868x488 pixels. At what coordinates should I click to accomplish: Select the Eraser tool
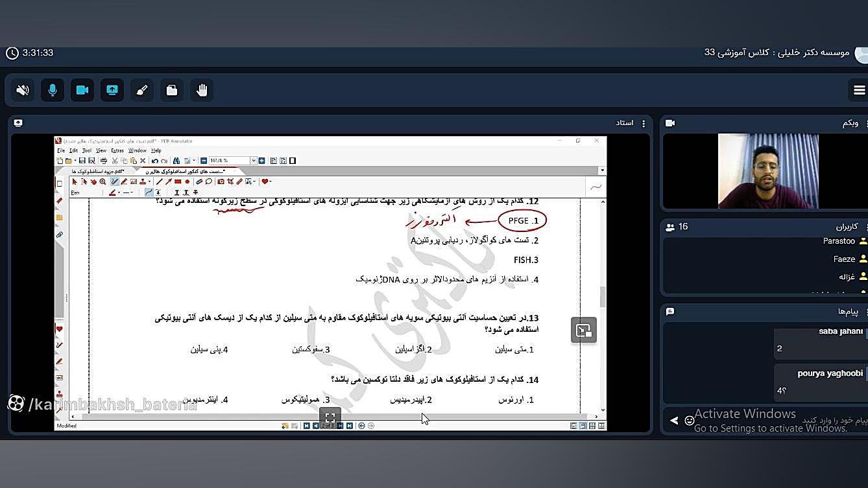(199, 182)
